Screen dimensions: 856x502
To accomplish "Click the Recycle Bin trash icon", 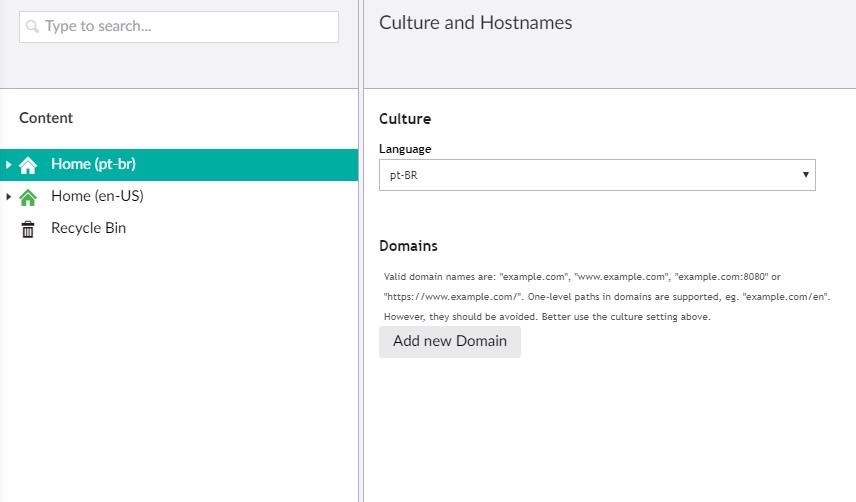I will pos(28,229).
